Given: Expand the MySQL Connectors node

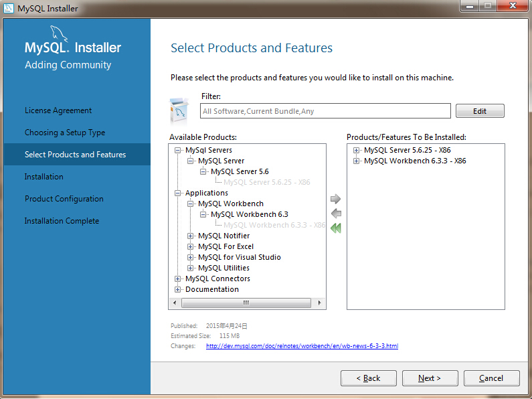Looking at the screenshot, I should (x=177, y=279).
